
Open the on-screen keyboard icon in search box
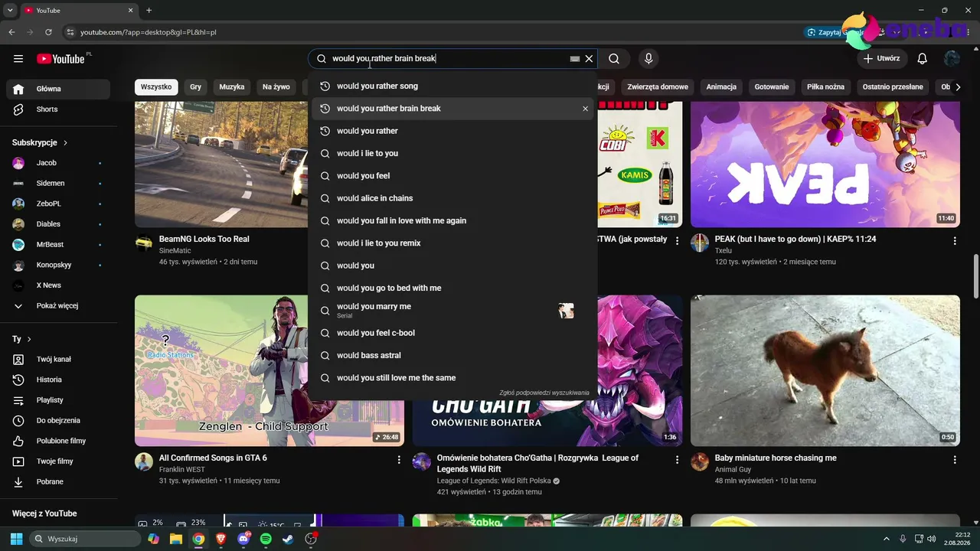click(575, 59)
